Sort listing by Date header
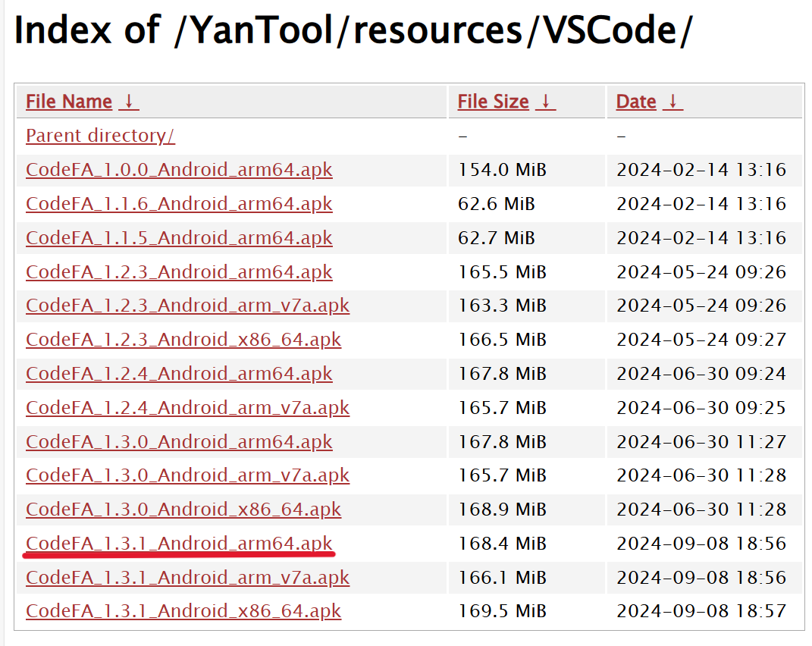Image resolution: width=812 pixels, height=646 pixels. click(x=635, y=102)
